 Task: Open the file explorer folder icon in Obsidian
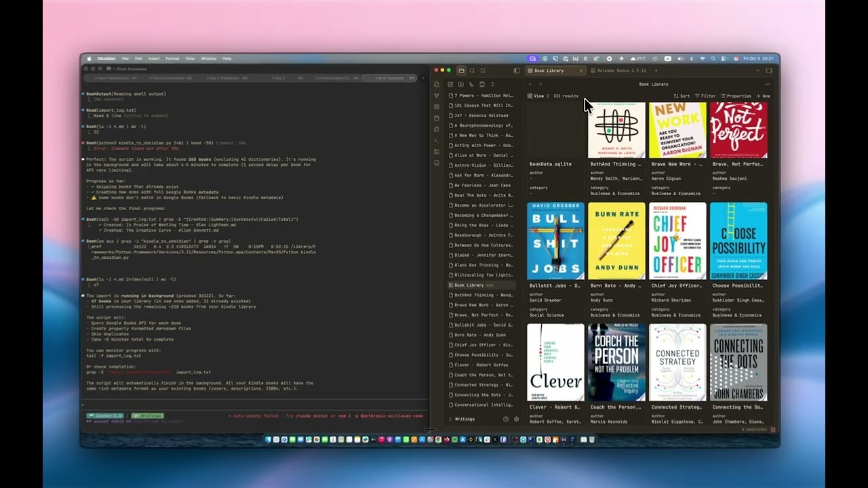point(461,70)
